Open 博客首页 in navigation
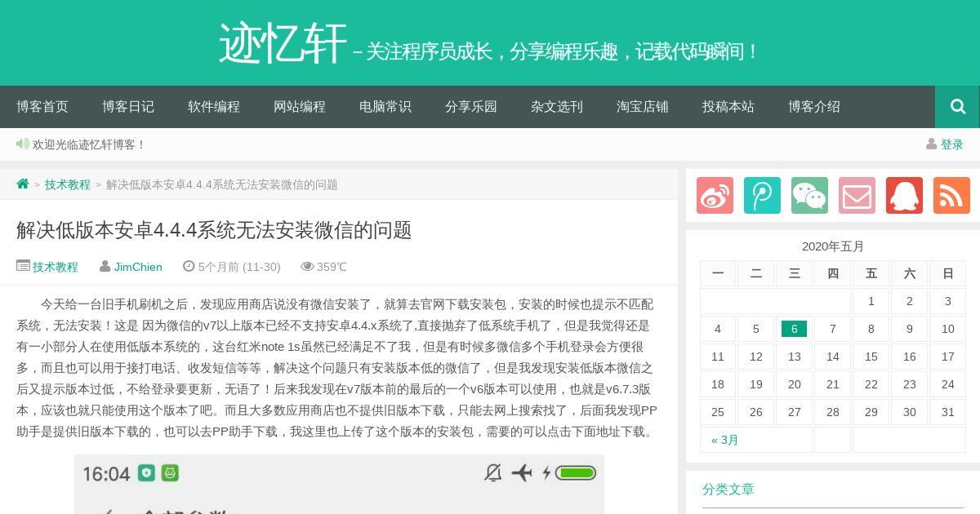This screenshot has height=514, width=980. pos(42,107)
